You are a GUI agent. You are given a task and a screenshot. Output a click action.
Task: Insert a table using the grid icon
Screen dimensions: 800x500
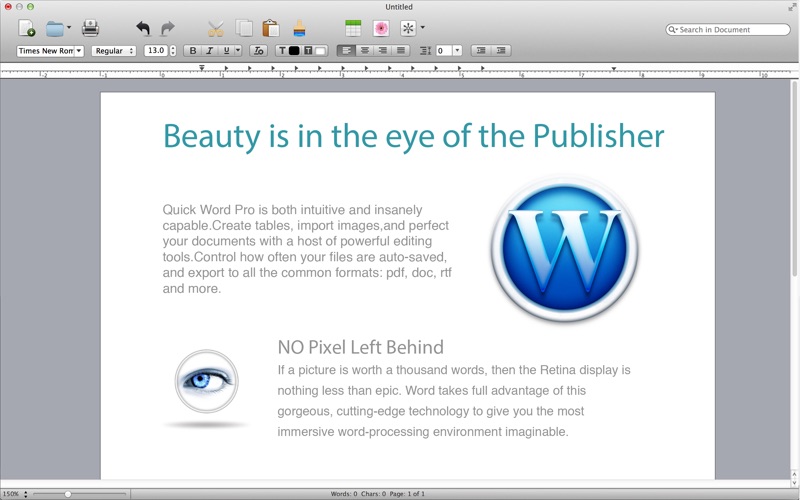coord(353,28)
